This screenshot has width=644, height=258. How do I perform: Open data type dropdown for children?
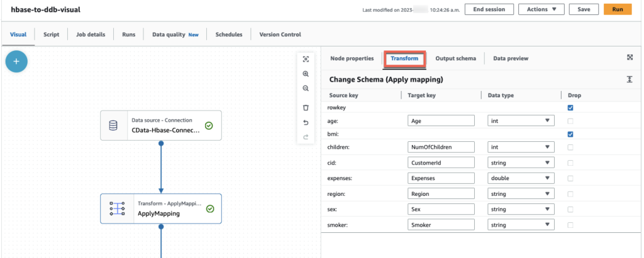521,147
